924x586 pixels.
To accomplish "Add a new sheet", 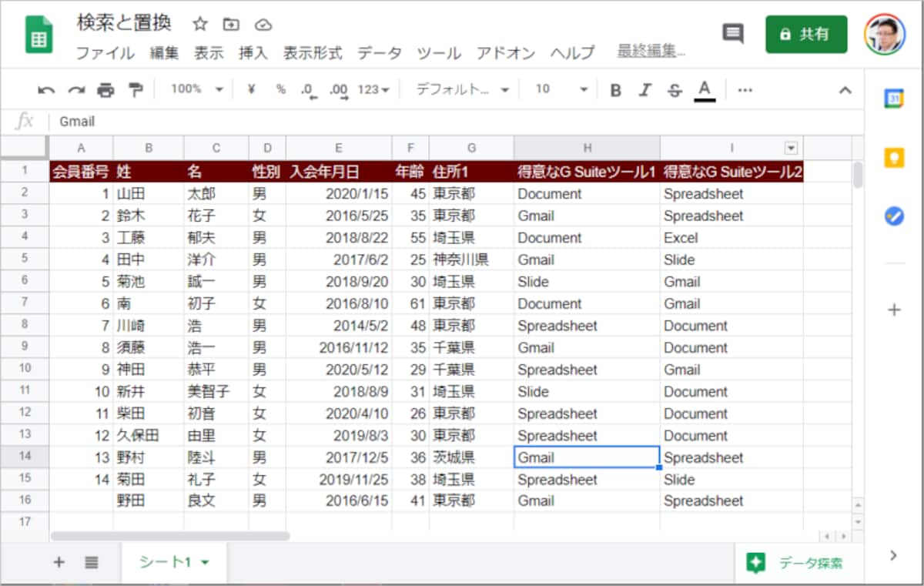I will click(59, 562).
